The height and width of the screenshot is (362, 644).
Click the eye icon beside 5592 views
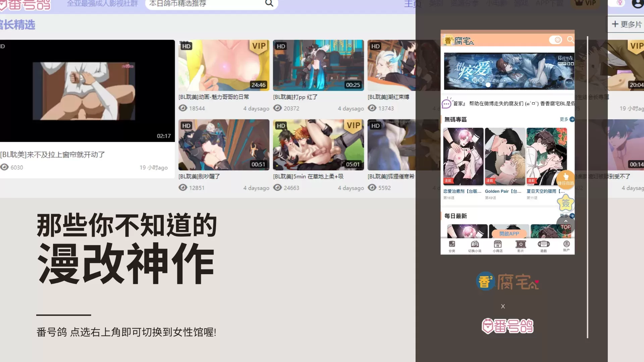(x=372, y=188)
